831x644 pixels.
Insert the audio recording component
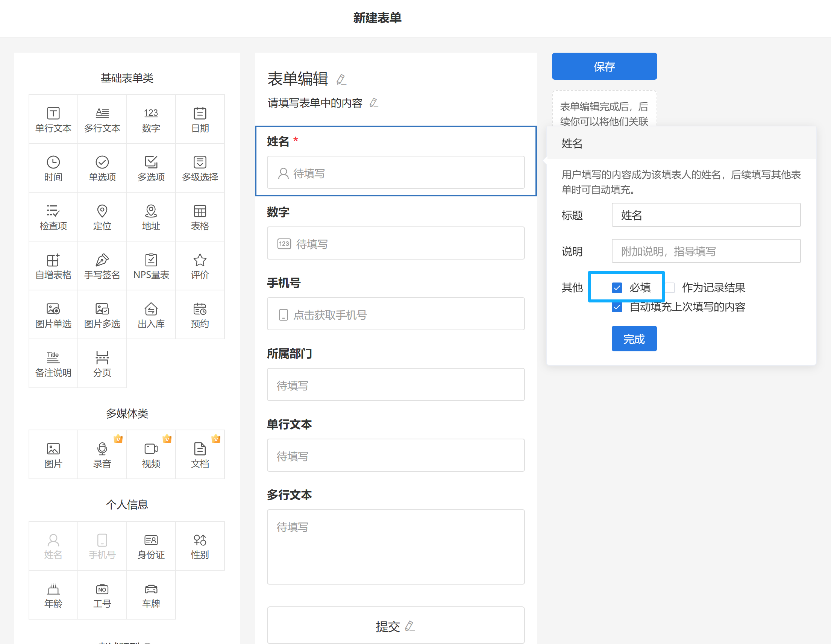click(102, 454)
